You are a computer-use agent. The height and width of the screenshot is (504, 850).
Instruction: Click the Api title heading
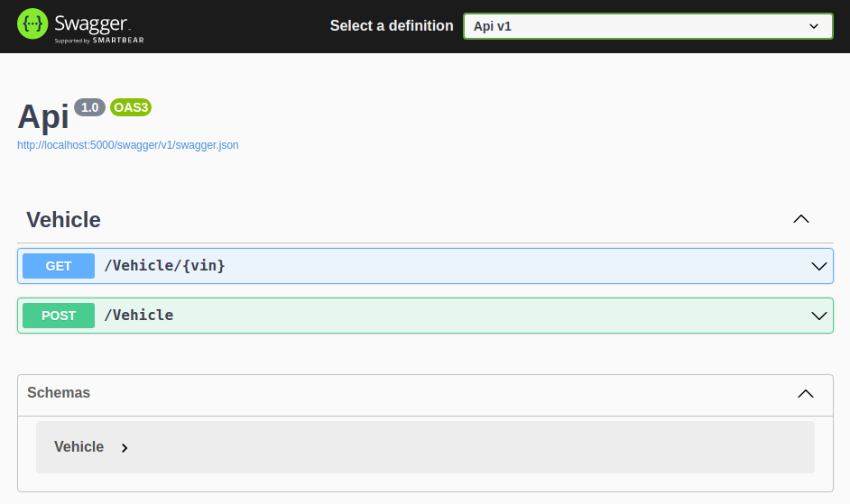click(x=43, y=117)
